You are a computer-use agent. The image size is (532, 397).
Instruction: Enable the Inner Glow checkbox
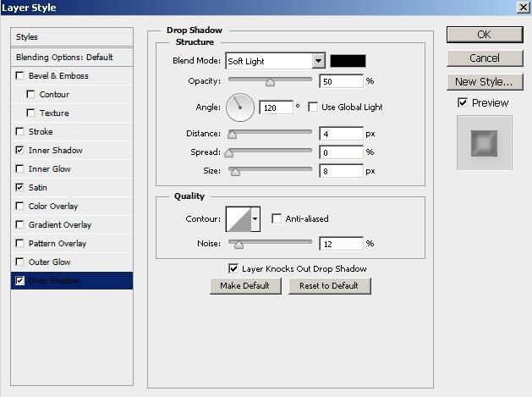(19, 168)
